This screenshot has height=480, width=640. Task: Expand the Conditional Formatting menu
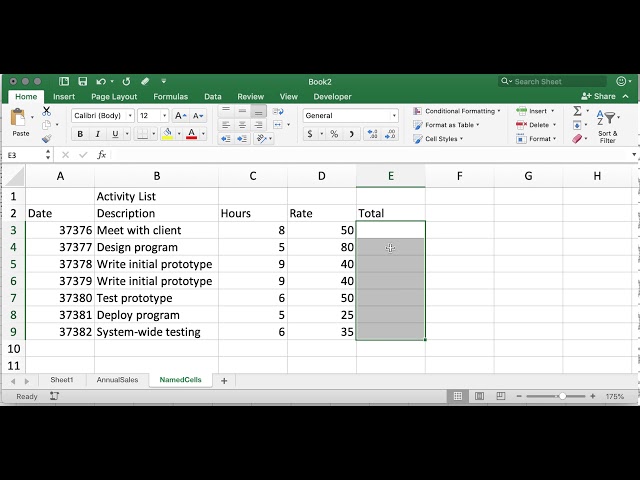(x=456, y=111)
